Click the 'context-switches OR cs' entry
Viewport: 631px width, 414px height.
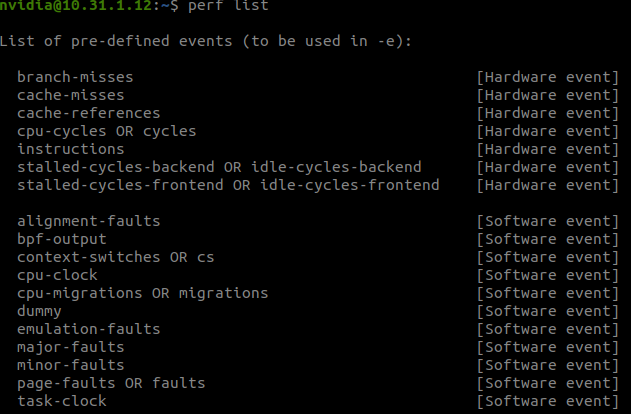(x=115, y=257)
